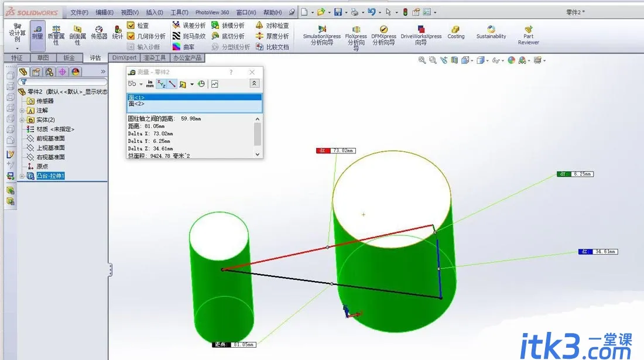Open the PhotoView 360 menu
This screenshot has height=360, width=644.
[x=212, y=12]
